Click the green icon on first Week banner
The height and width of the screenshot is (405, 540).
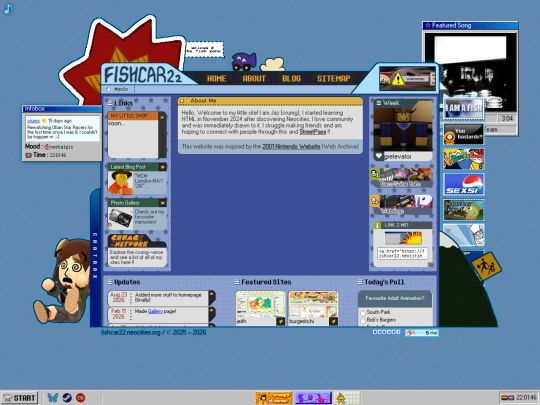point(375,174)
